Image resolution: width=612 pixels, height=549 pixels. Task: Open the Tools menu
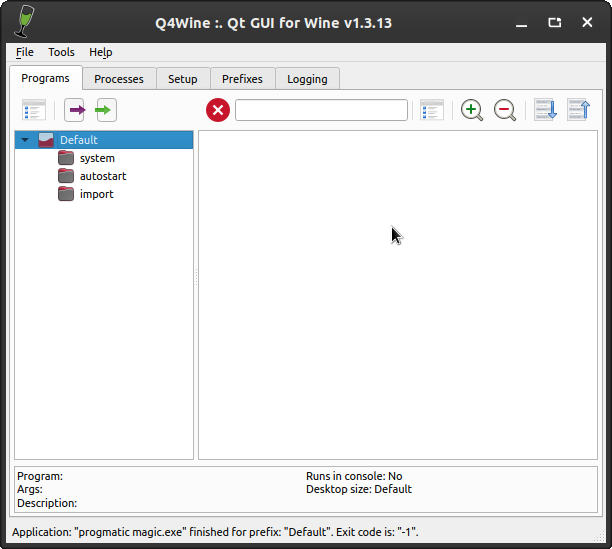(61, 52)
